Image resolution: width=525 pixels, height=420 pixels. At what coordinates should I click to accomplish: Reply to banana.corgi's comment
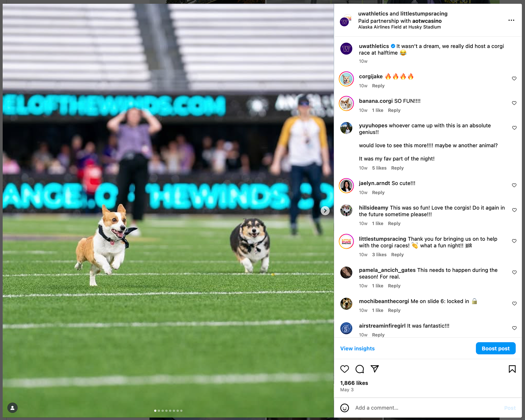point(394,110)
